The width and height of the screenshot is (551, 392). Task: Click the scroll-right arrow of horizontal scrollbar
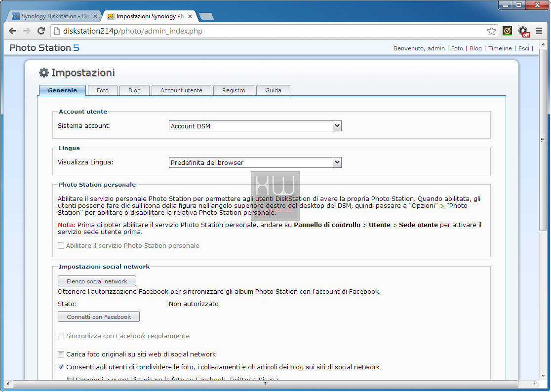(x=534, y=384)
